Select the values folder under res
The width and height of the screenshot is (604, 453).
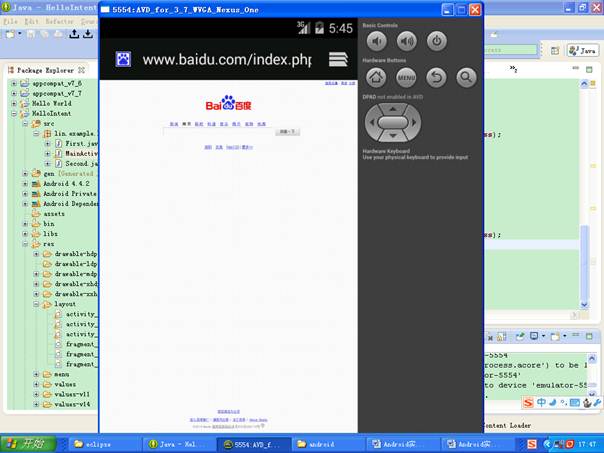(64, 384)
